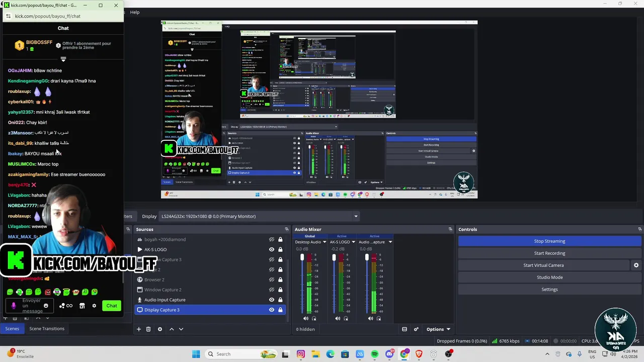The height and width of the screenshot is (362, 644).
Task: Move source up with arrow icon
Action: point(172,329)
